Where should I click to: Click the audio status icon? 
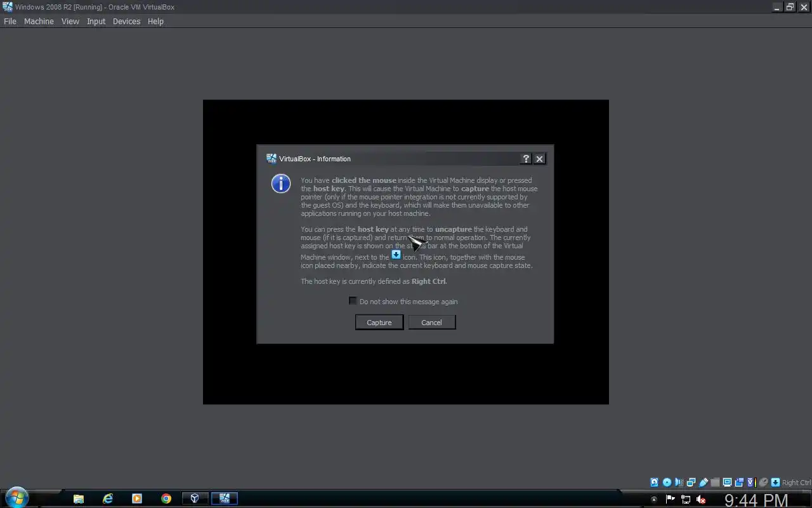tap(679, 482)
